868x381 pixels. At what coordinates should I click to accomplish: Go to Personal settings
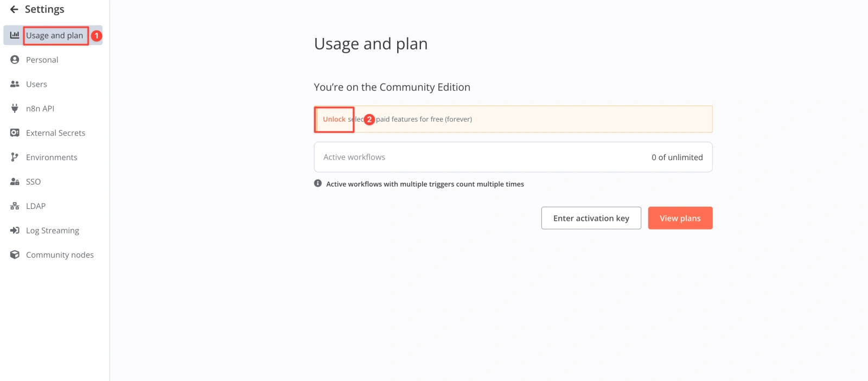[x=42, y=60]
